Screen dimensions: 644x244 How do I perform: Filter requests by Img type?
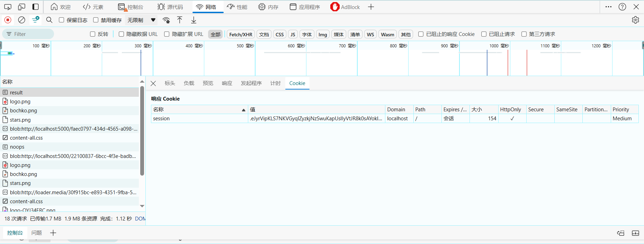[x=323, y=34]
